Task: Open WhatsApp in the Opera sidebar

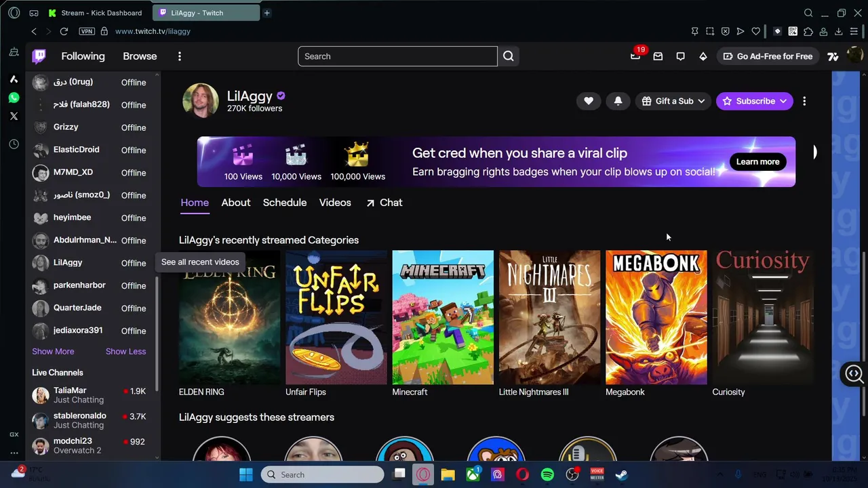Action: coord(14,98)
